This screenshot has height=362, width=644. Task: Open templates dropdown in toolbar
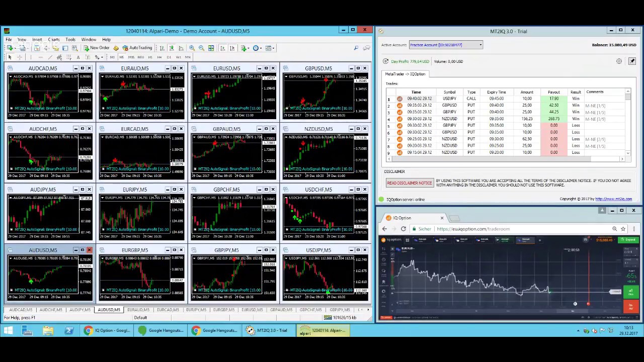pyautogui.click(x=270, y=48)
